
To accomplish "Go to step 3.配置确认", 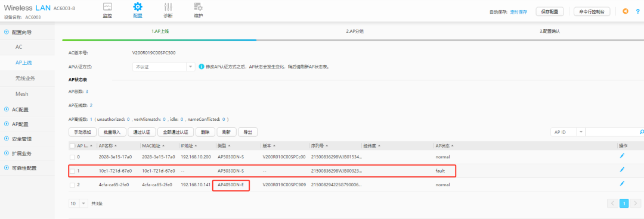I will [x=550, y=31].
